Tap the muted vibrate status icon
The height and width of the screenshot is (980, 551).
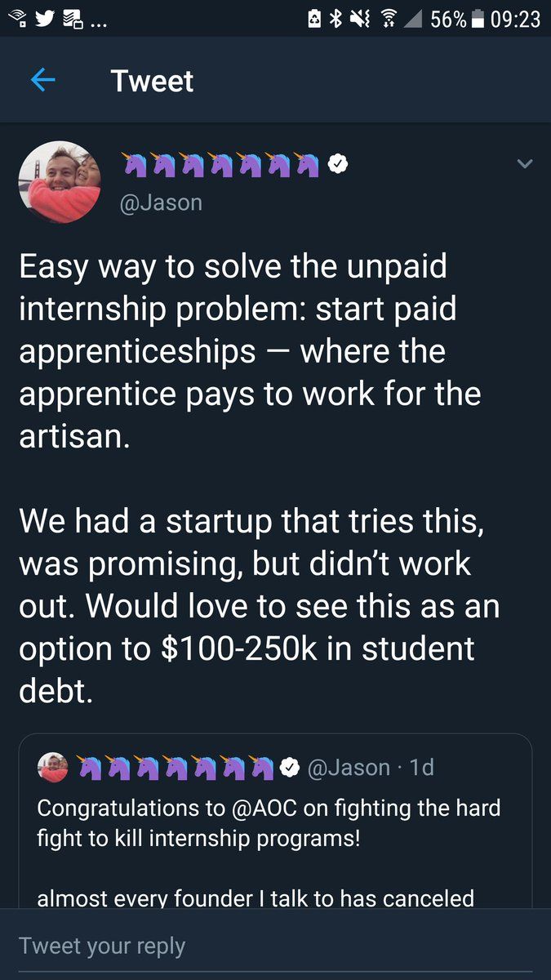pos(360,18)
